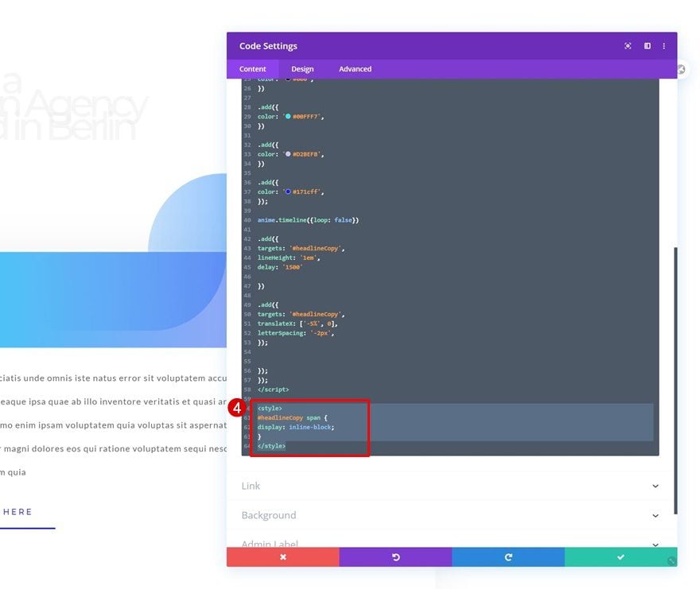Click the Link section chevron arrow
The height and width of the screenshot is (589, 700).
coord(655,486)
